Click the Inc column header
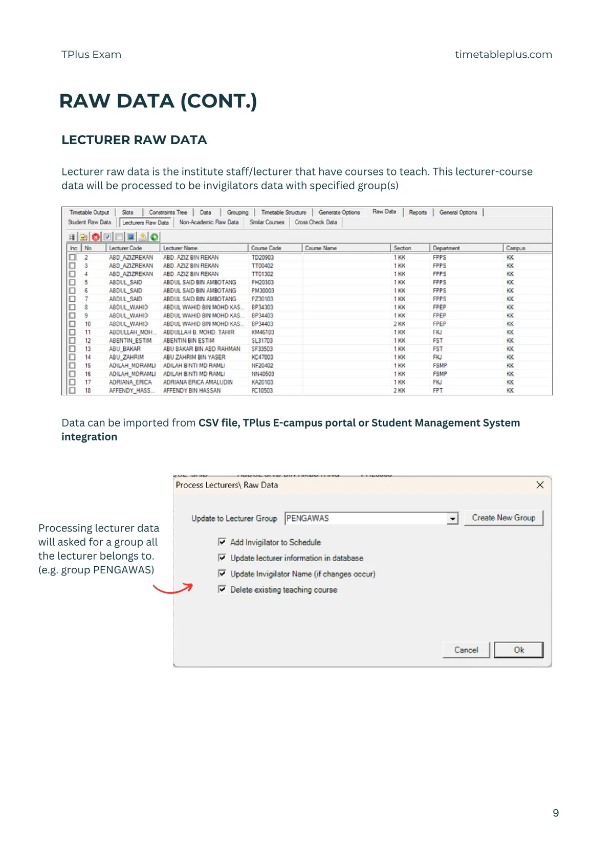Viewport: 614px width, 868px height. (74, 248)
